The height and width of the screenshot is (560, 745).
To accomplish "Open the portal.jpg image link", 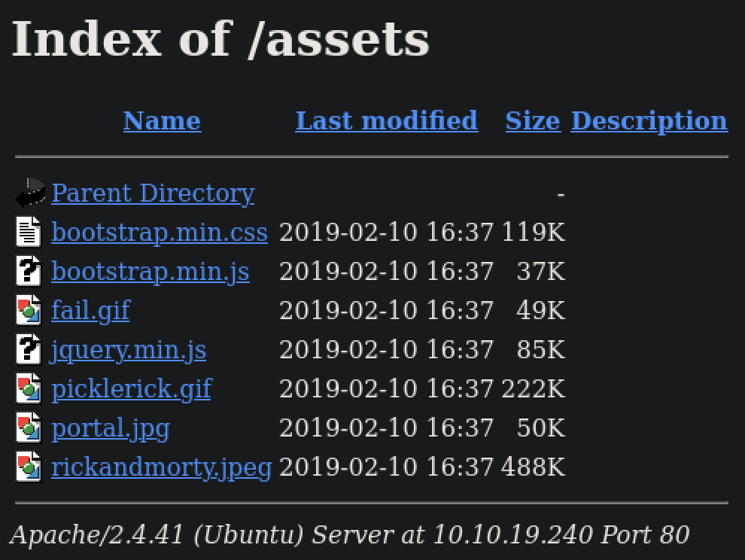I will click(x=111, y=428).
